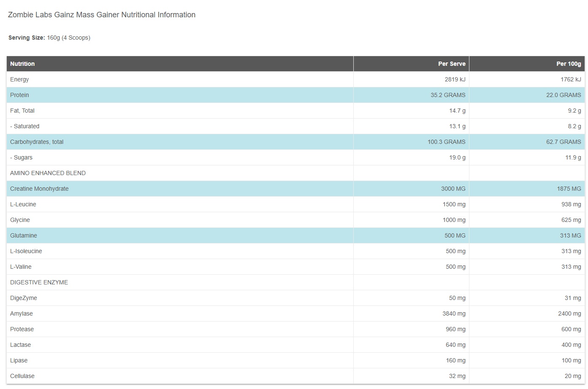
Task: Select the '3840 mg' amylase value
Action: coord(454,313)
